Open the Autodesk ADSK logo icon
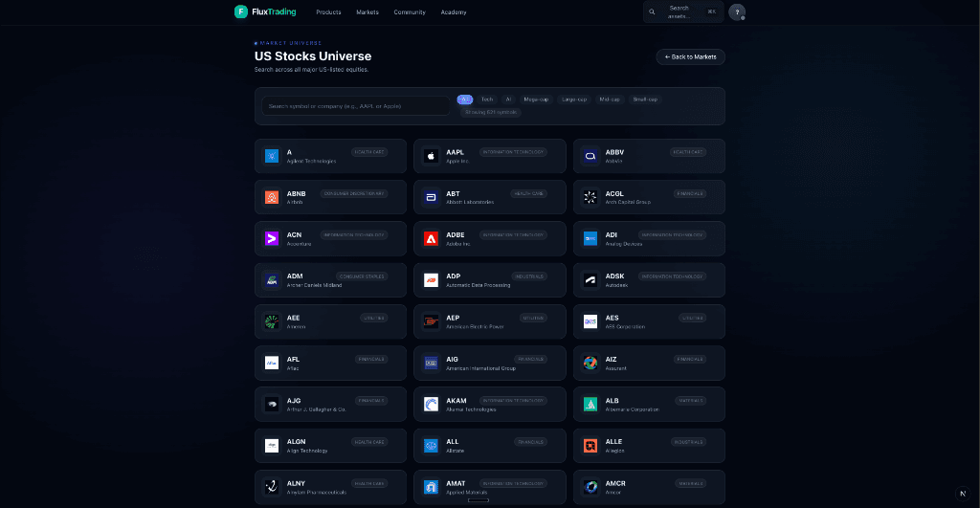The height and width of the screenshot is (508, 980). click(x=590, y=279)
